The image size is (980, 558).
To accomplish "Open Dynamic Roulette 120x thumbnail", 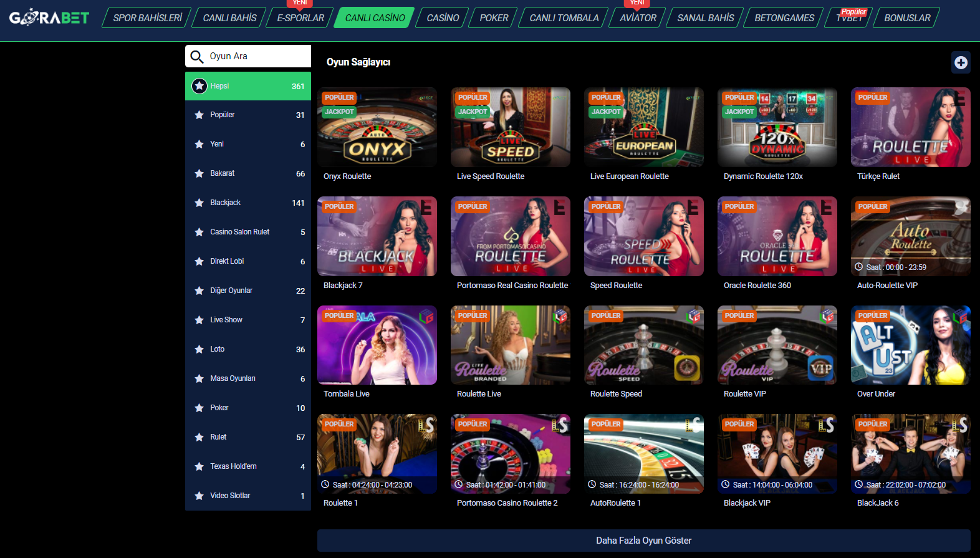I will click(777, 127).
